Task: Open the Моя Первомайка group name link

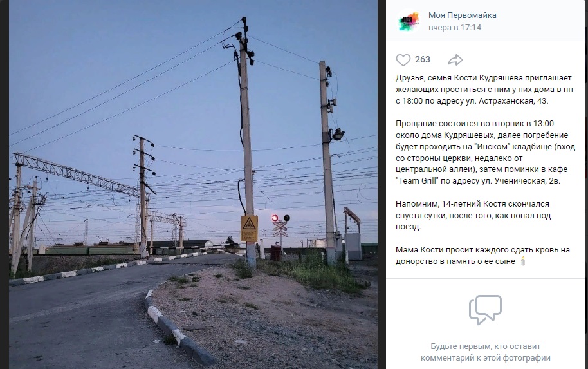Action: [463, 15]
